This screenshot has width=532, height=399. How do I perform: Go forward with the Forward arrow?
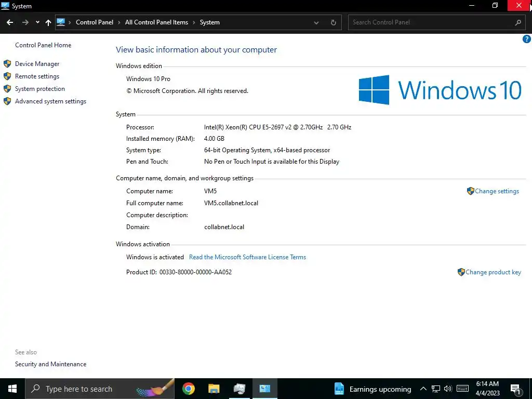25,22
